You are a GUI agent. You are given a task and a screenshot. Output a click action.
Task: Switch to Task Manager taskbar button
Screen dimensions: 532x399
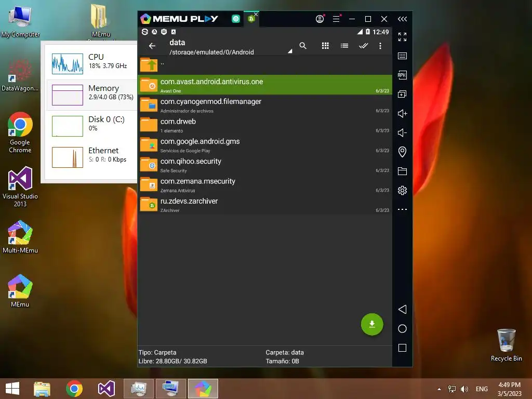pyautogui.click(x=138, y=389)
